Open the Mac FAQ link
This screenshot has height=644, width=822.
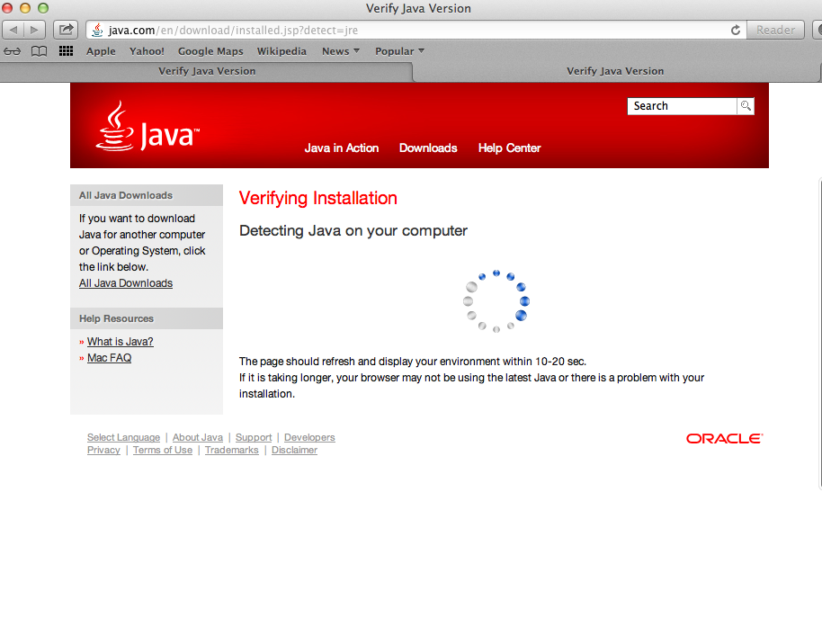[109, 358]
